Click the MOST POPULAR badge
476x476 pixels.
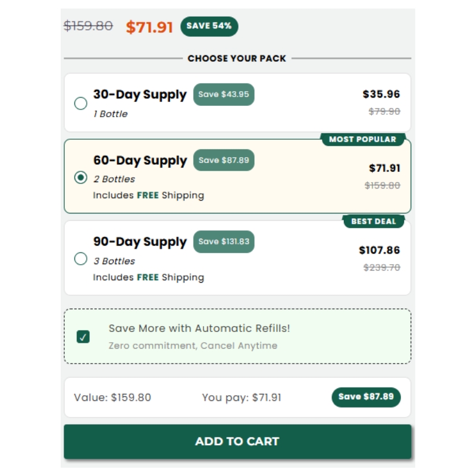362,139
